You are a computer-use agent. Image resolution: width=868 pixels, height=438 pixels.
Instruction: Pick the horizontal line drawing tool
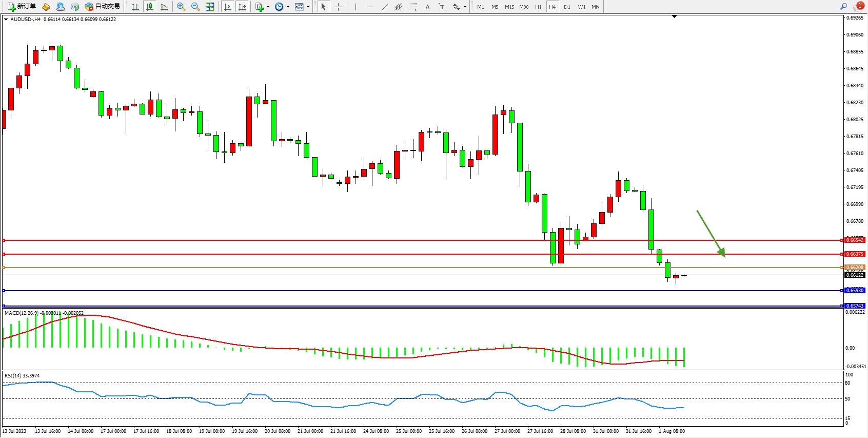pyautogui.click(x=370, y=7)
